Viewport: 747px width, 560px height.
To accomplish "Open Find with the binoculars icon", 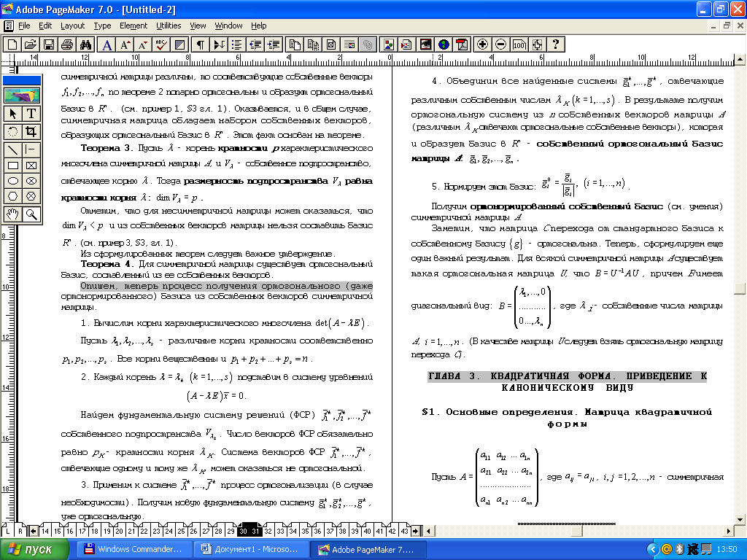I will 85,44.
